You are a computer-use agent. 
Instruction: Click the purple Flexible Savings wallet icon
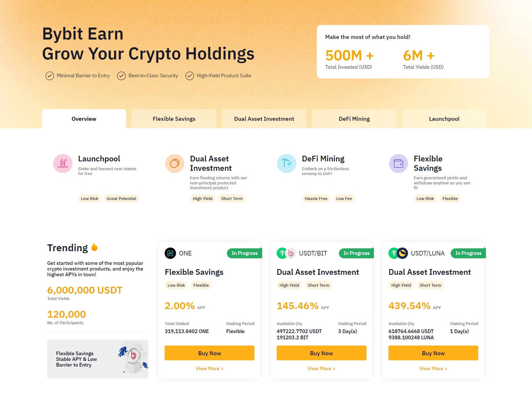[398, 163]
